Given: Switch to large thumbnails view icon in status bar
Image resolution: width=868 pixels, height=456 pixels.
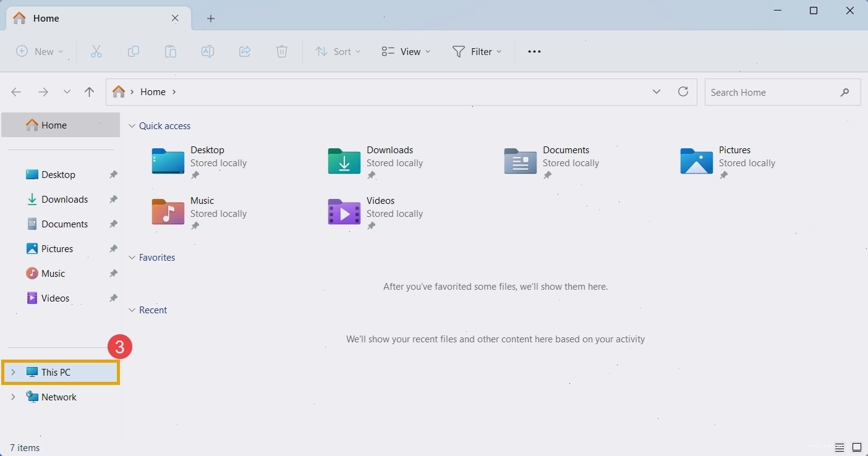Looking at the screenshot, I should (857, 447).
